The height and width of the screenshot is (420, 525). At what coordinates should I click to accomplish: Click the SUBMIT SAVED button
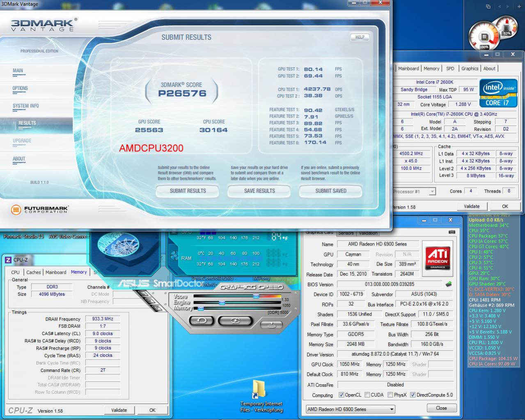point(331,191)
